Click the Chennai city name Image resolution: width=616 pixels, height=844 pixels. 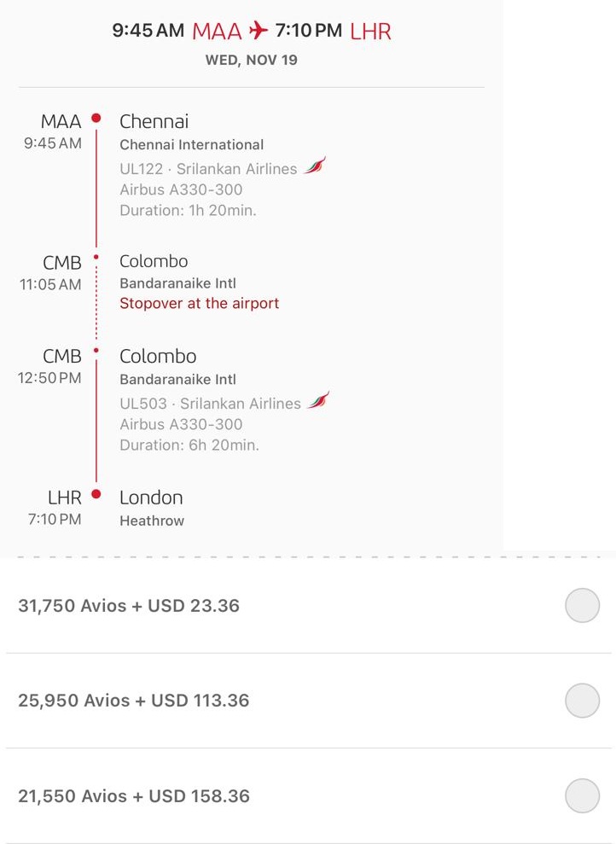pyautogui.click(x=154, y=121)
